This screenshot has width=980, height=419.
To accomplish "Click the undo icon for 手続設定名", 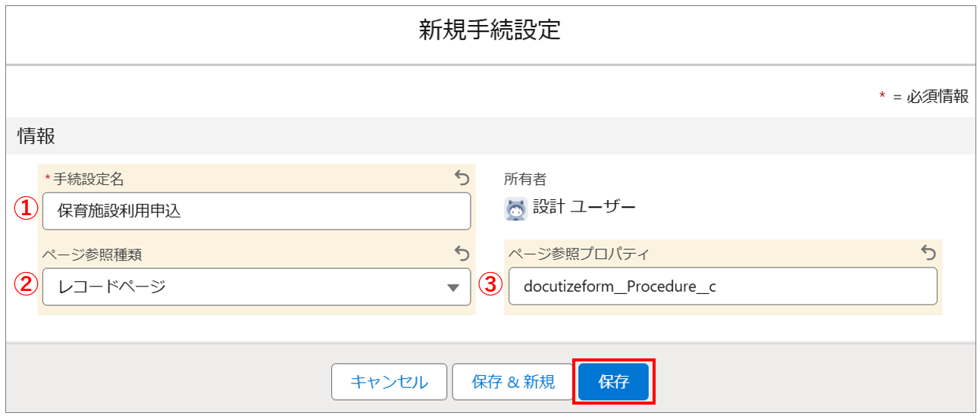I will point(462,178).
